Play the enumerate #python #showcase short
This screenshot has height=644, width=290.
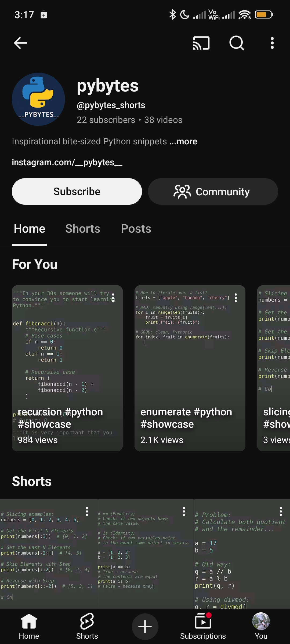pos(190,368)
